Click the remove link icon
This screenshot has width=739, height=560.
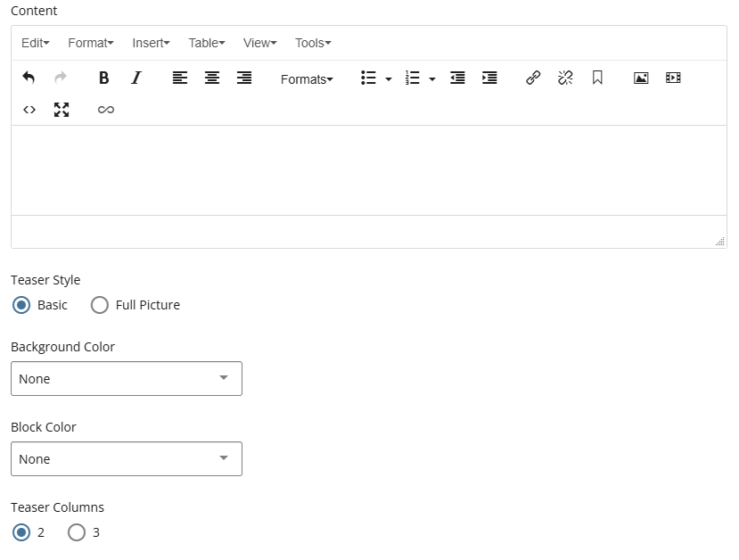(x=565, y=78)
